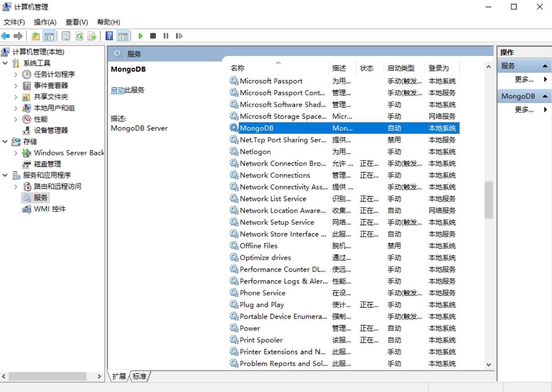Collapse the 服务 section in actions pane
Image resolution: width=552 pixels, height=392 pixels.
pos(545,66)
